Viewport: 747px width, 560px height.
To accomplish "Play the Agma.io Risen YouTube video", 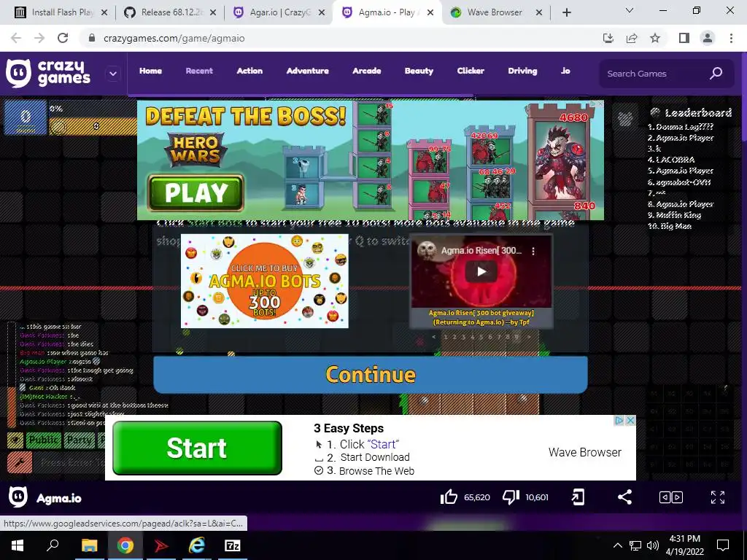I will [x=481, y=271].
